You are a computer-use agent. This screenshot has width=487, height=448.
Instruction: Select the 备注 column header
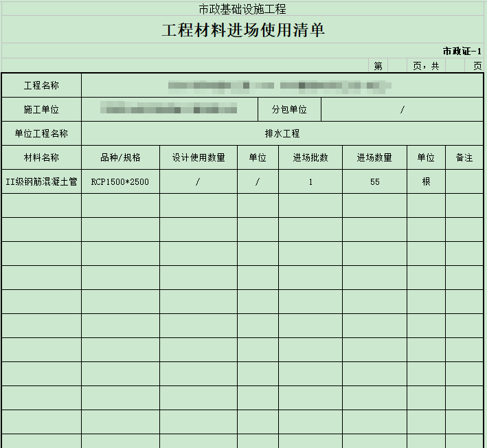(x=464, y=157)
